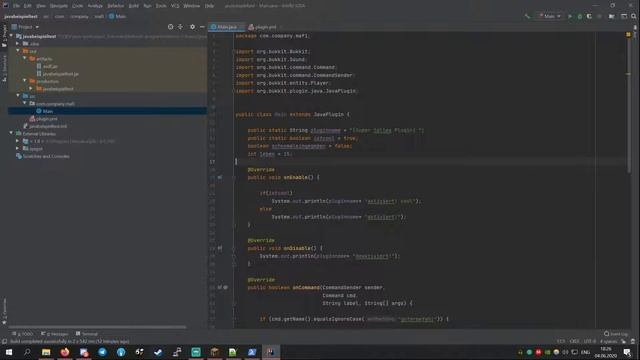Screen dimensions: 640x360
Task: Open Project panel settings gear
Action: [192, 27]
